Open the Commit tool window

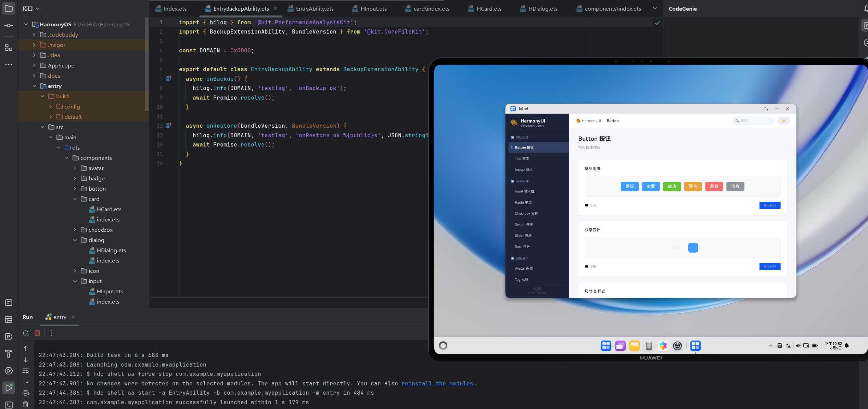click(x=9, y=26)
